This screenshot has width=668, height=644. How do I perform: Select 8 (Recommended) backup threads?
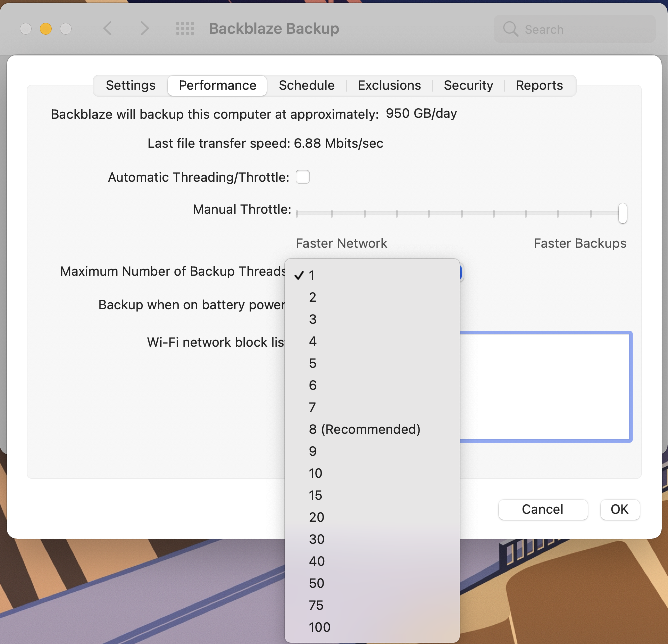[x=364, y=429]
